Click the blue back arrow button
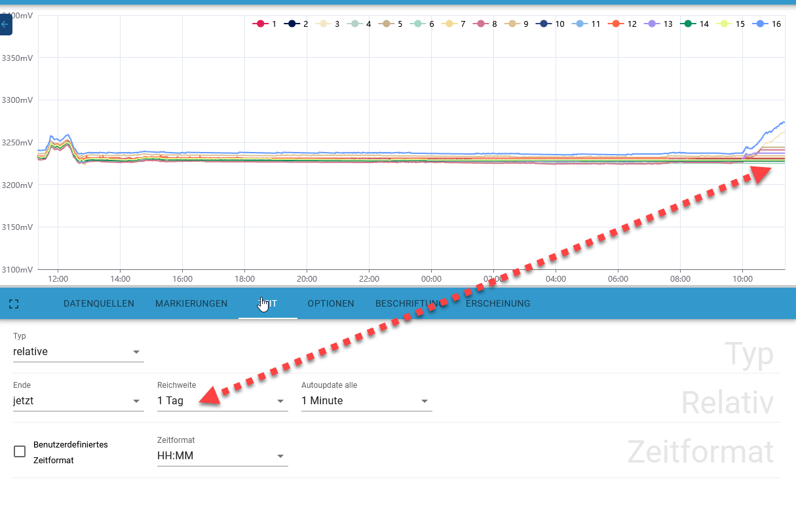This screenshot has width=796, height=532. [5, 24]
